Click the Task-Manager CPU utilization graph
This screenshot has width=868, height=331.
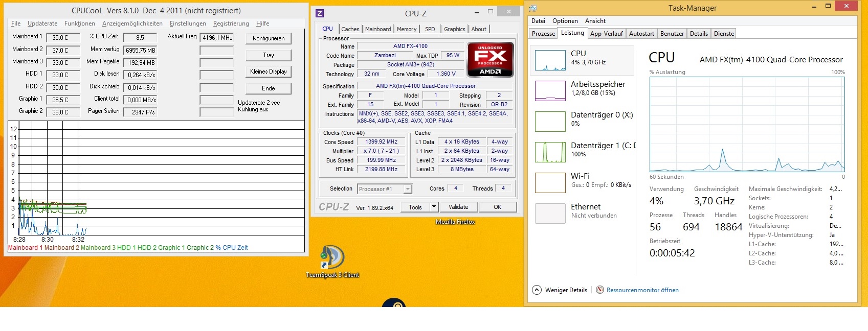tap(747, 124)
